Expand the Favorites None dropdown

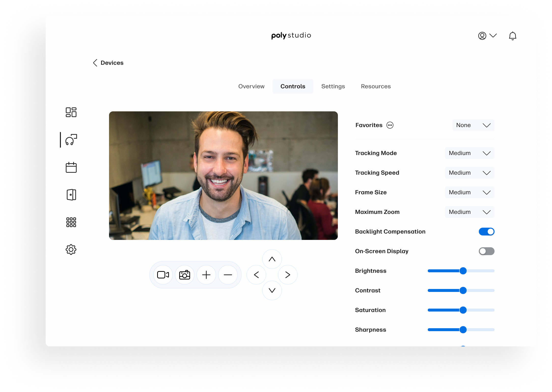(473, 125)
